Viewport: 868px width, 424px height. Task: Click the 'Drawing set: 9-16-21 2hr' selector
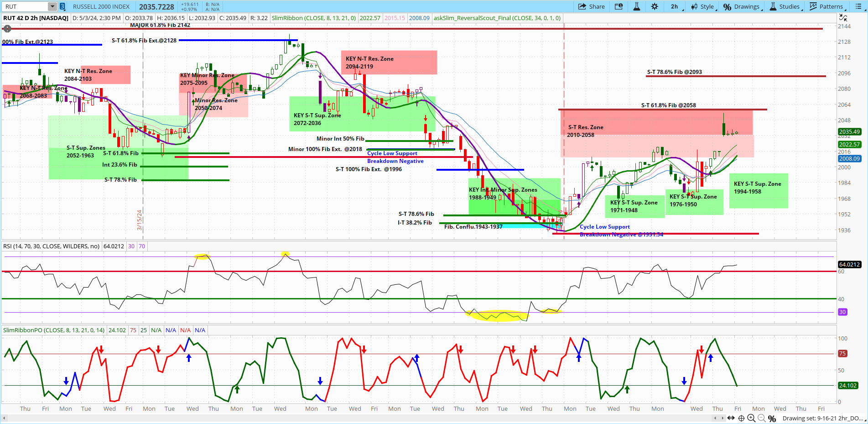(x=821, y=418)
